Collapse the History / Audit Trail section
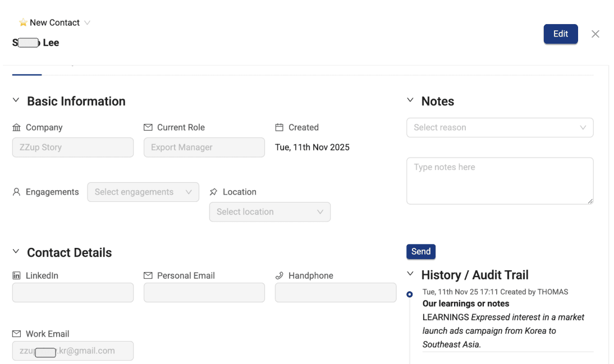The height and width of the screenshot is (364, 614). coord(410,275)
